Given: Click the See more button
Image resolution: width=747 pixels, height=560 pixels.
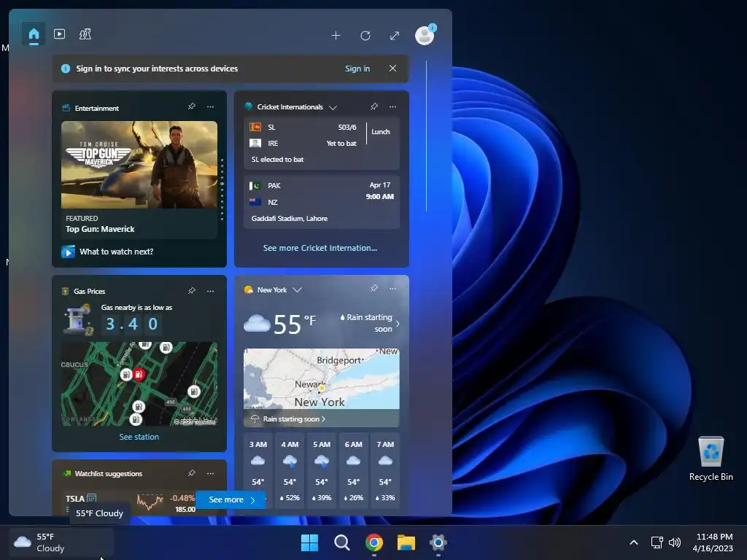Looking at the screenshot, I should click(231, 499).
